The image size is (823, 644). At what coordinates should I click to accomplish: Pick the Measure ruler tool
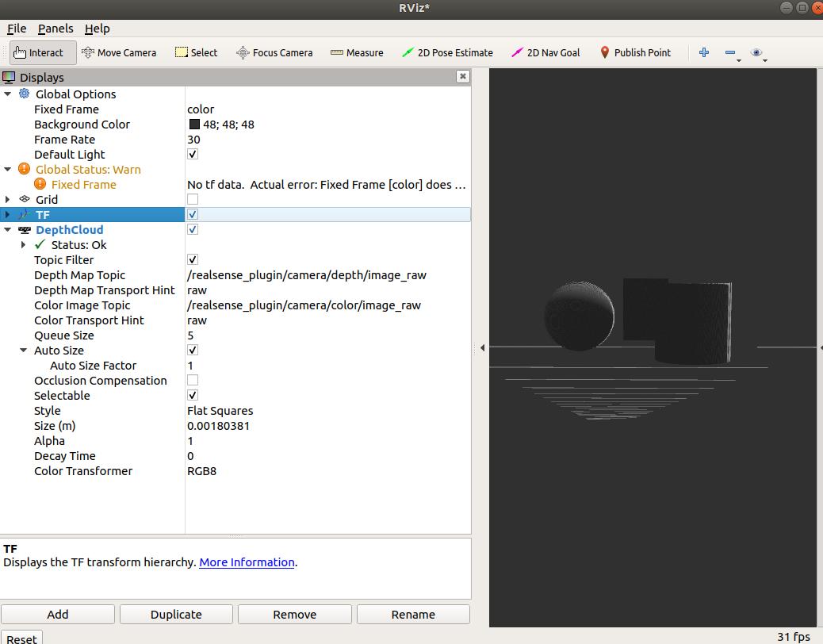tap(356, 52)
